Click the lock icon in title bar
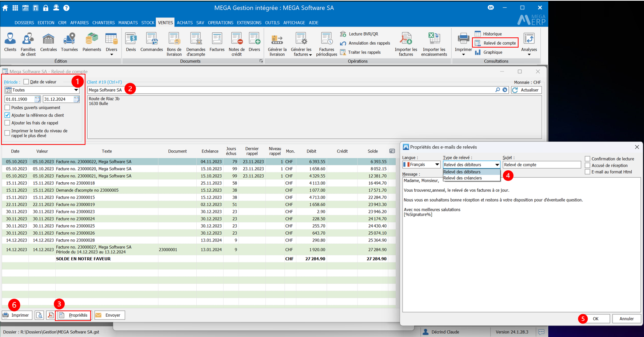The height and width of the screenshot is (337, 644). [x=46, y=8]
